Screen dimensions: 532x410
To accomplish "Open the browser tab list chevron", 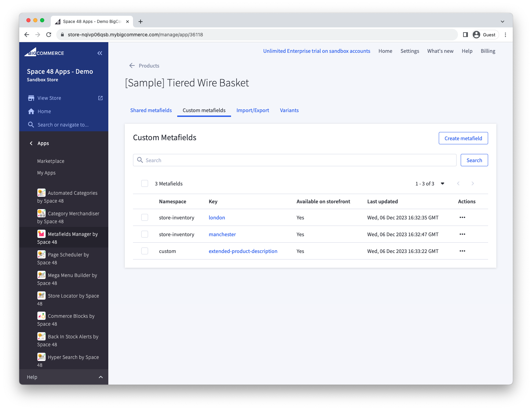I will point(503,22).
